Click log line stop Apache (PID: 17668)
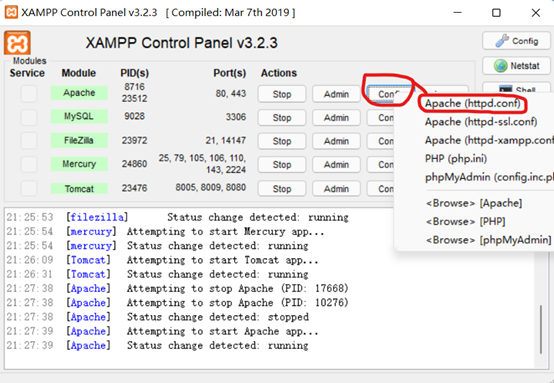The height and width of the screenshot is (383, 554). pyautogui.click(x=177, y=288)
